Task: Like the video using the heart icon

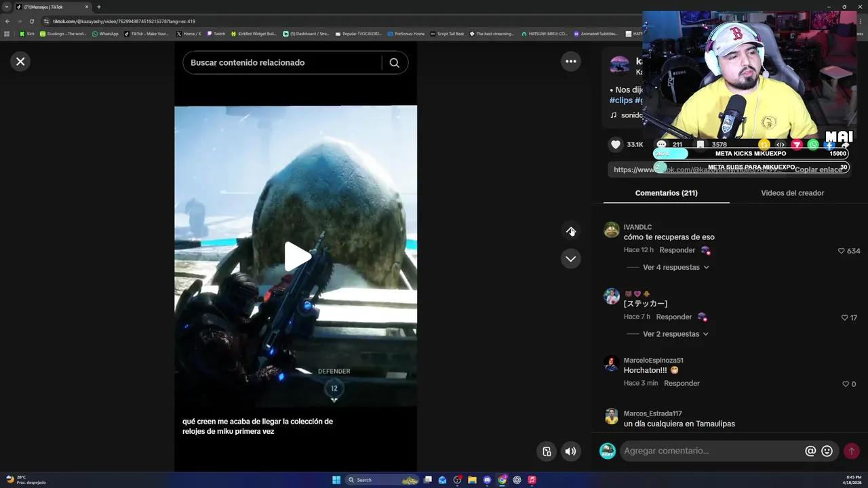Action: click(616, 144)
